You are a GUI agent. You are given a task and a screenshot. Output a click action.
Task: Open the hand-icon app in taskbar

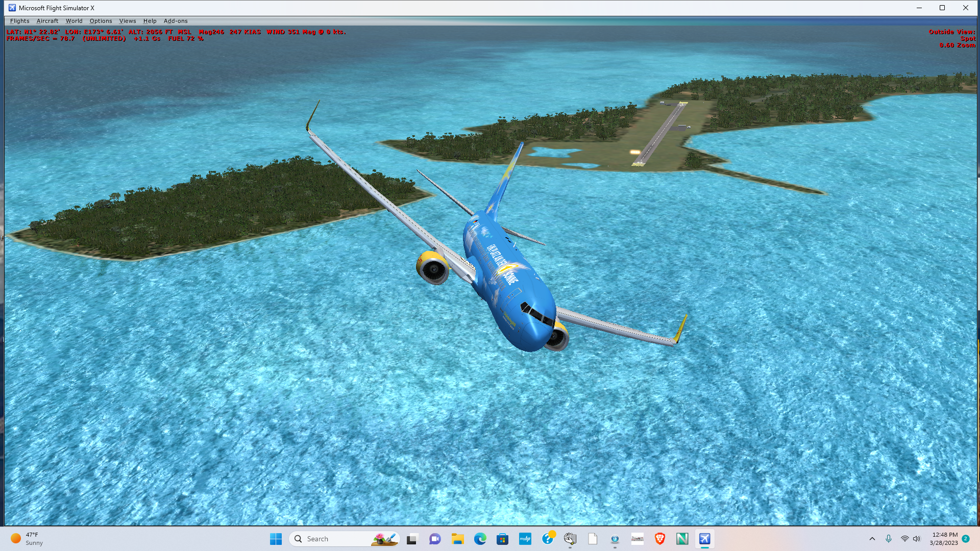coord(570,539)
